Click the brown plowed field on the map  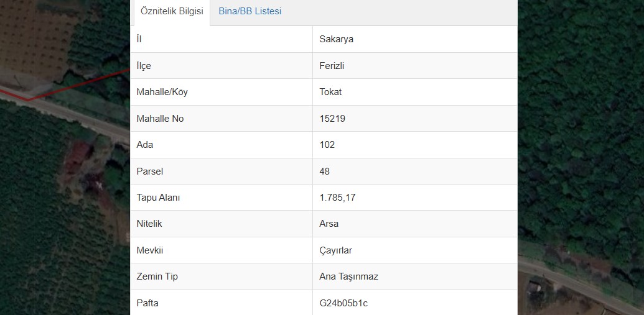tap(35, 37)
